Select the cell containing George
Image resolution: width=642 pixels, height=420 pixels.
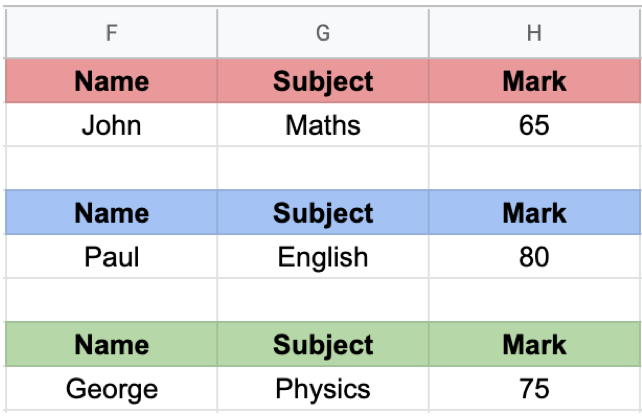pos(111,388)
